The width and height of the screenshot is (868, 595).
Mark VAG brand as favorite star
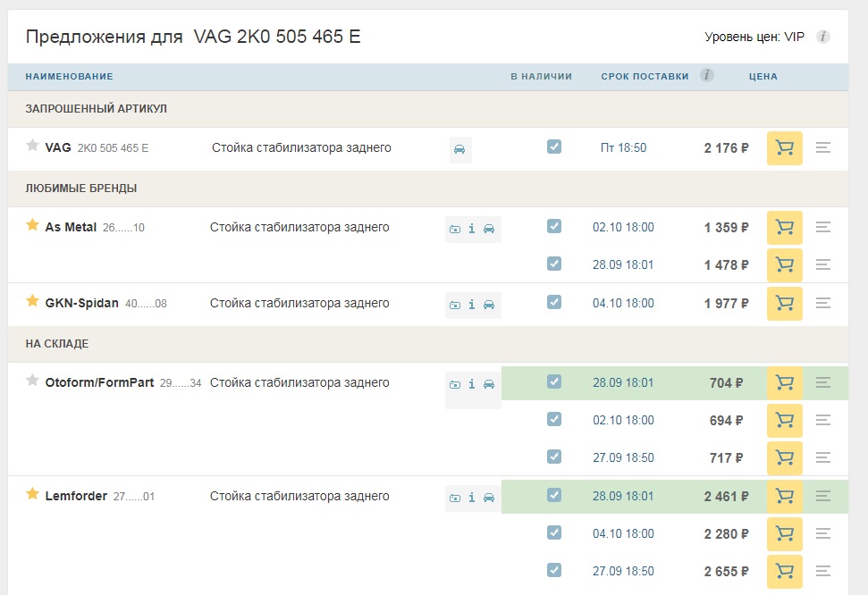point(33,146)
